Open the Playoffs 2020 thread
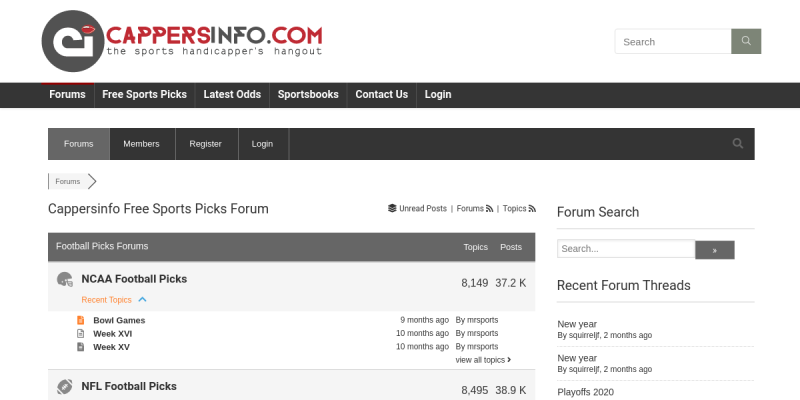 [x=585, y=392]
